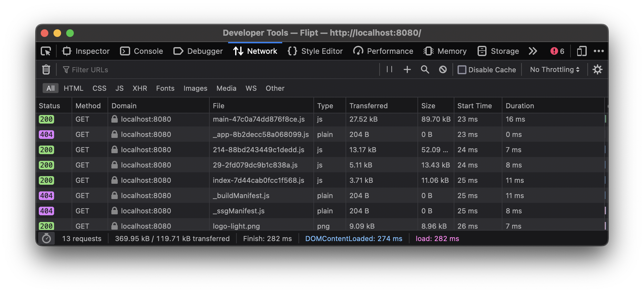Sort by Size column header
This screenshot has width=644, height=293.
[x=436, y=106]
